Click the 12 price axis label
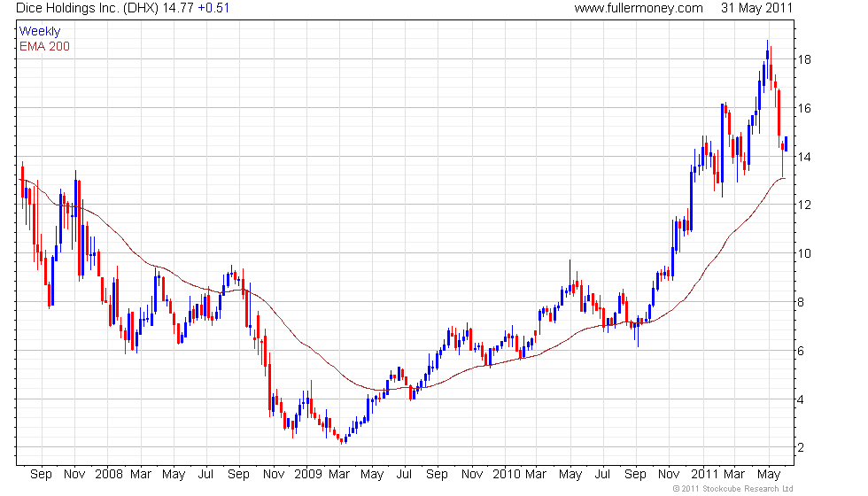The image size is (868, 496). pyautogui.click(x=804, y=205)
